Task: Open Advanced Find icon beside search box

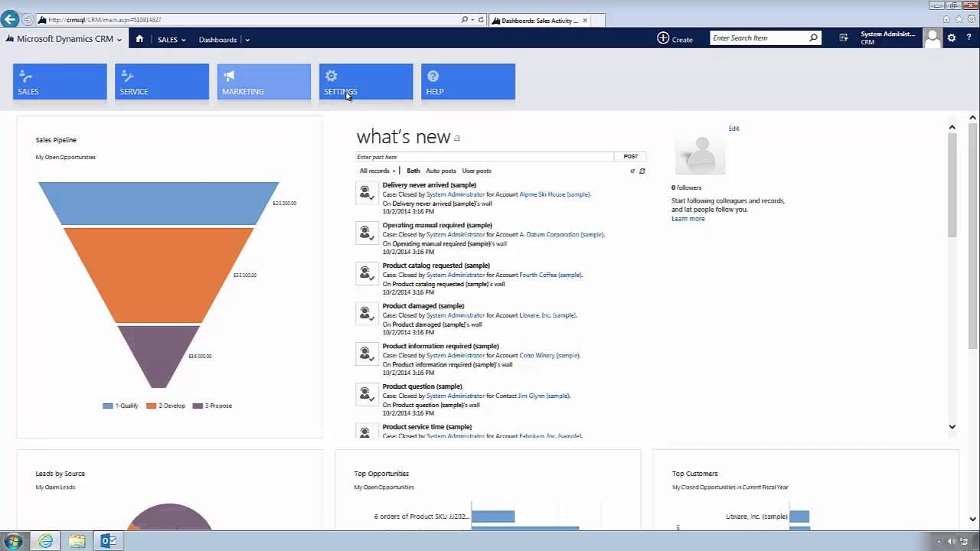Action: click(x=843, y=37)
